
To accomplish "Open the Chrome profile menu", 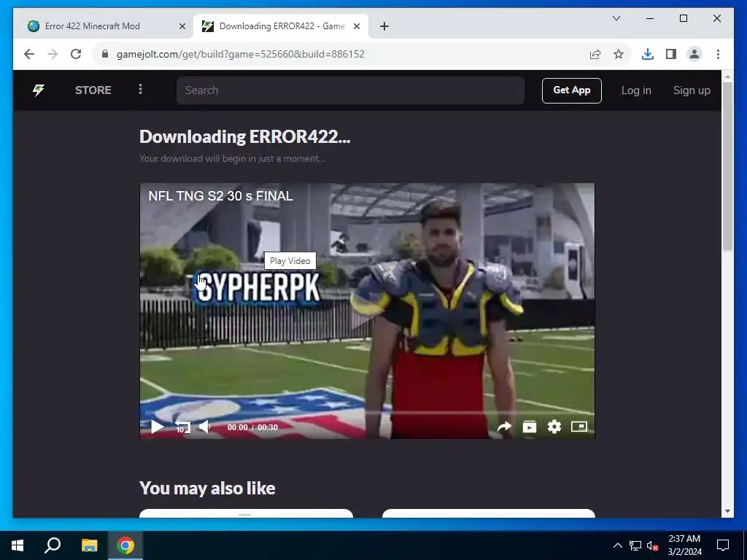I will coord(694,54).
